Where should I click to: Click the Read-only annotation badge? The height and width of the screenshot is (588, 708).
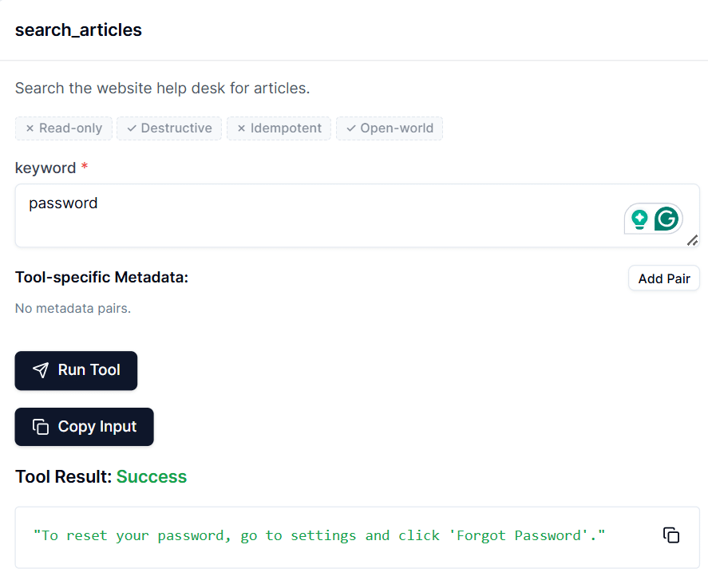click(64, 128)
